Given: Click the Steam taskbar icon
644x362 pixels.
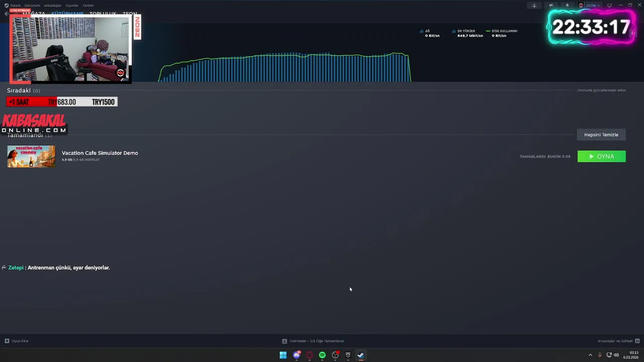Looking at the screenshot, I should tap(361, 355).
